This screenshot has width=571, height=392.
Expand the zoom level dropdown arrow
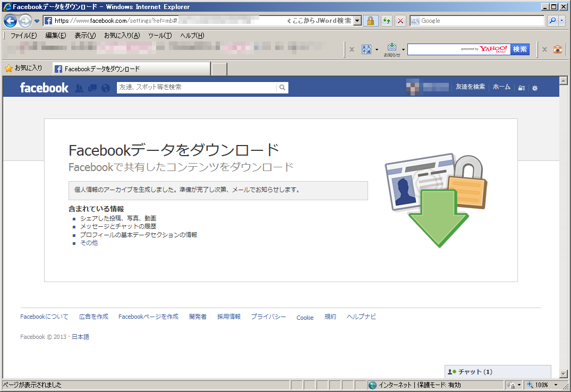point(556,385)
